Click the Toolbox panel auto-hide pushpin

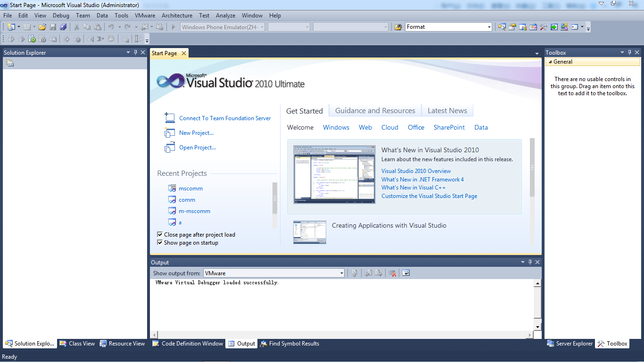pyautogui.click(x=629, y=52)
